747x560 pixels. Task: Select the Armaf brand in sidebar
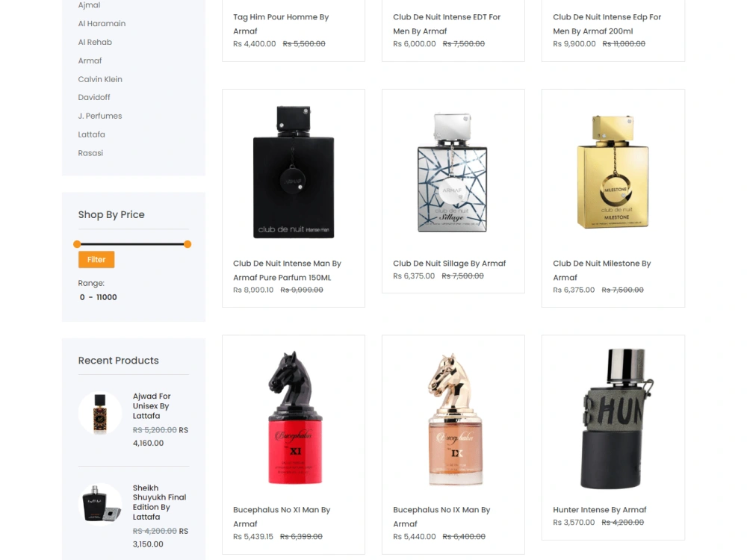(x=90, y=60)
